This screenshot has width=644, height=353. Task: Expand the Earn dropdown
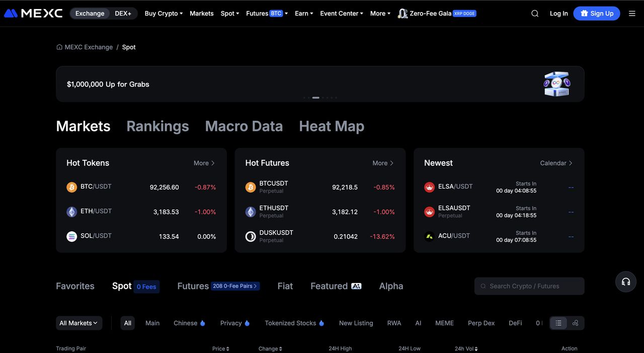click(304, 14)
